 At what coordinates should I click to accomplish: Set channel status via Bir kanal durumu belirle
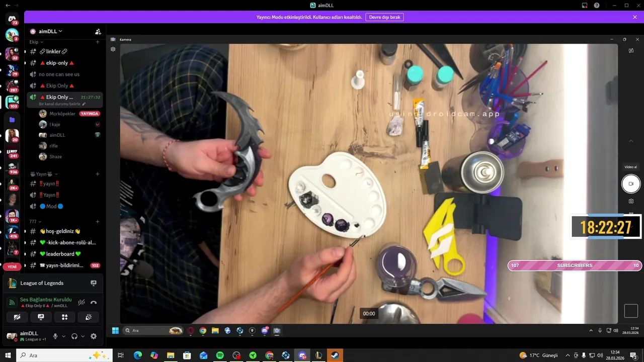pos(62,104)
